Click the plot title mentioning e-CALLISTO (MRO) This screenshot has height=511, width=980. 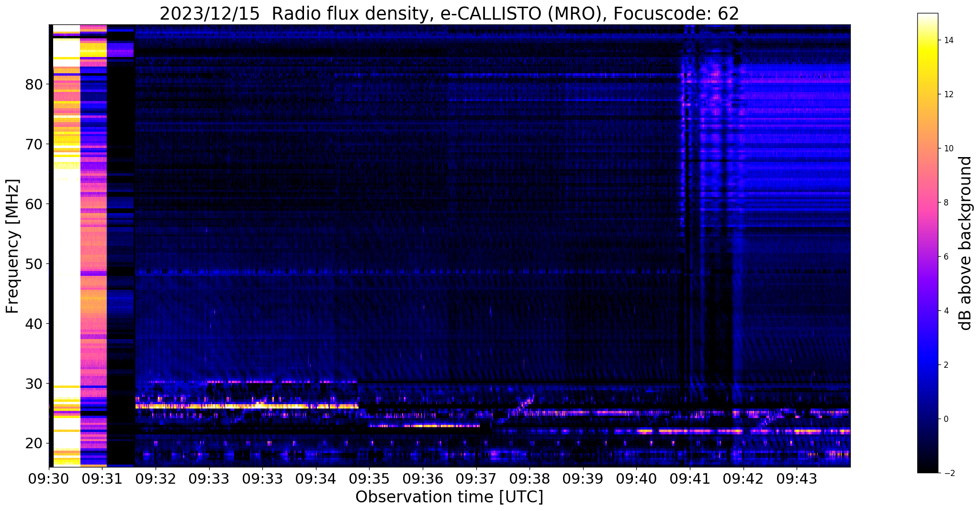coord(449,13)
